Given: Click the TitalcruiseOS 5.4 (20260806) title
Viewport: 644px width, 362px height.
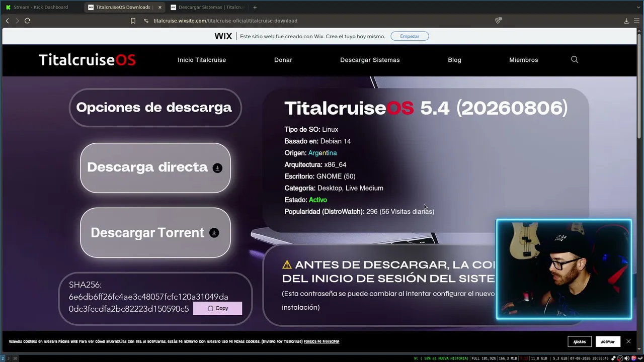Looking at the screenshot, I should (x=426, y=108).
